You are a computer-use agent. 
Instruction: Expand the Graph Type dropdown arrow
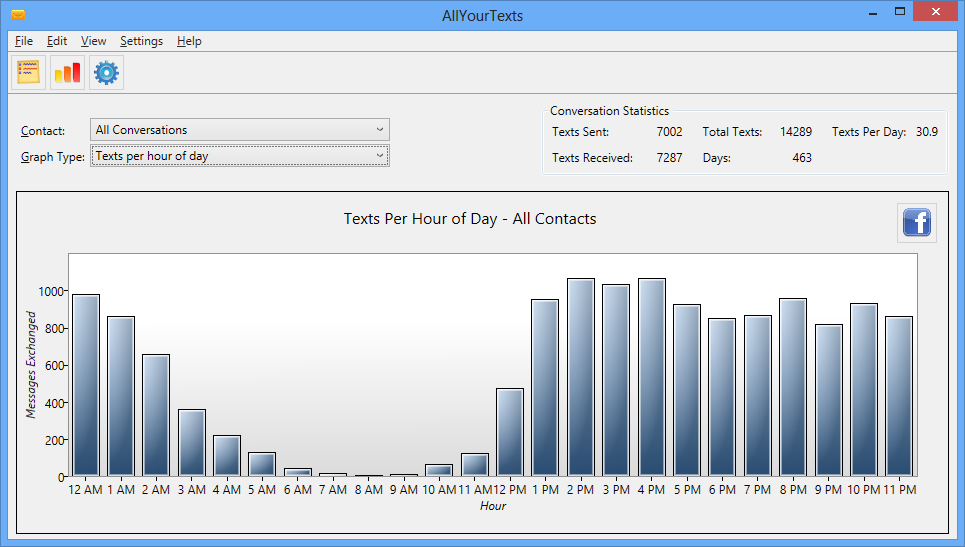click(380, 156)
